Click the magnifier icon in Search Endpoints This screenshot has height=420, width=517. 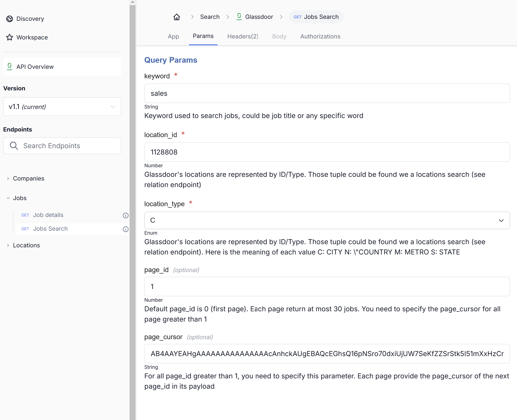(14, 146)
